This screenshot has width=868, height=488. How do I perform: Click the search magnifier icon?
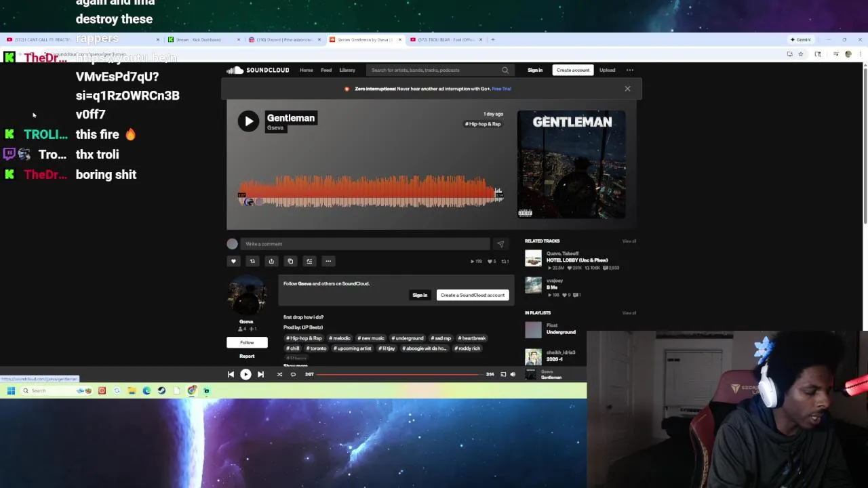click(x=505, y=70)
